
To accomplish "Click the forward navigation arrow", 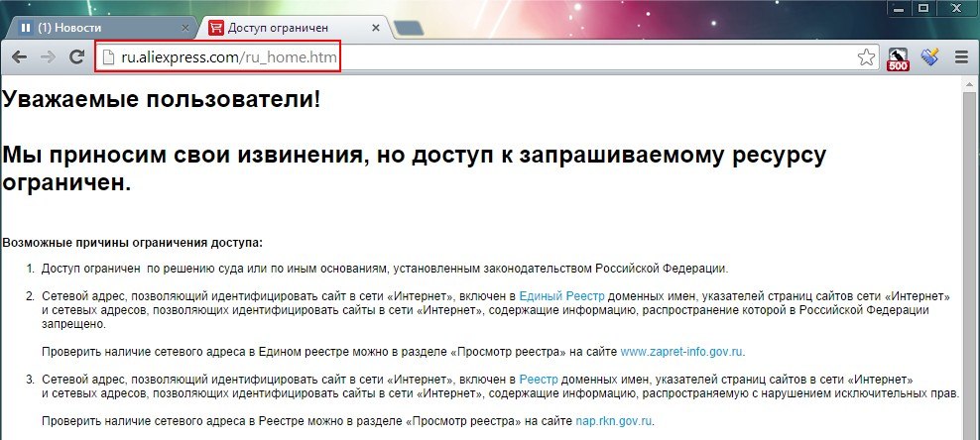I will click(x=48, y=57).
